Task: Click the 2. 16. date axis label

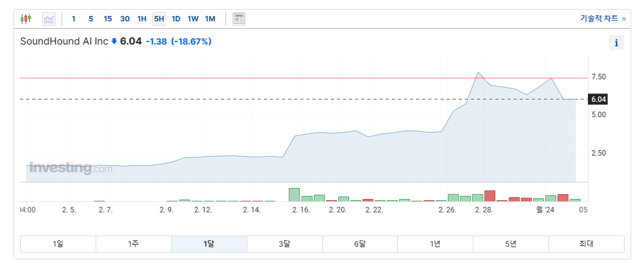Action: pos(300,210)
